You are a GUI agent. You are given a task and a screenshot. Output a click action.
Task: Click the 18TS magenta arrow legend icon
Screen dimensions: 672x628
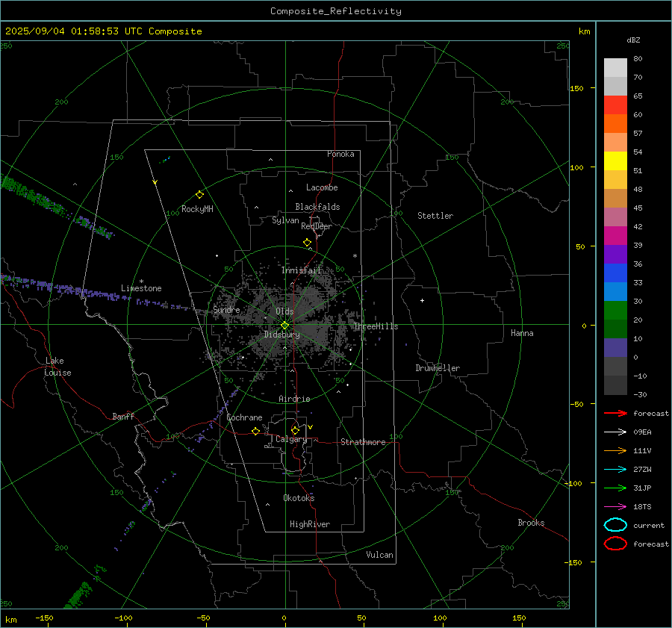point(615,507)
